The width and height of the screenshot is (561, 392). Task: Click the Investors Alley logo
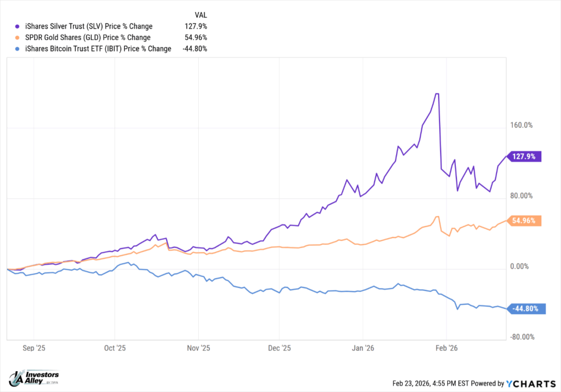(34, 377)
